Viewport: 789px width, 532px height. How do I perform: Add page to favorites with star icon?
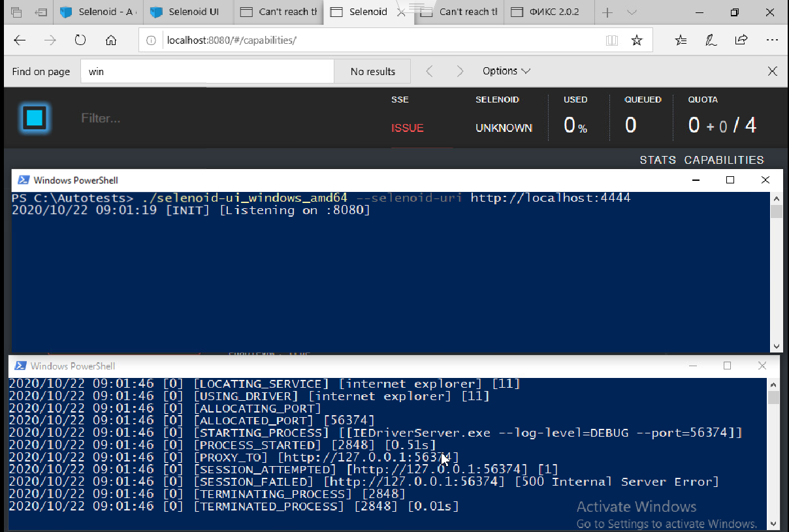click(637, 40)
